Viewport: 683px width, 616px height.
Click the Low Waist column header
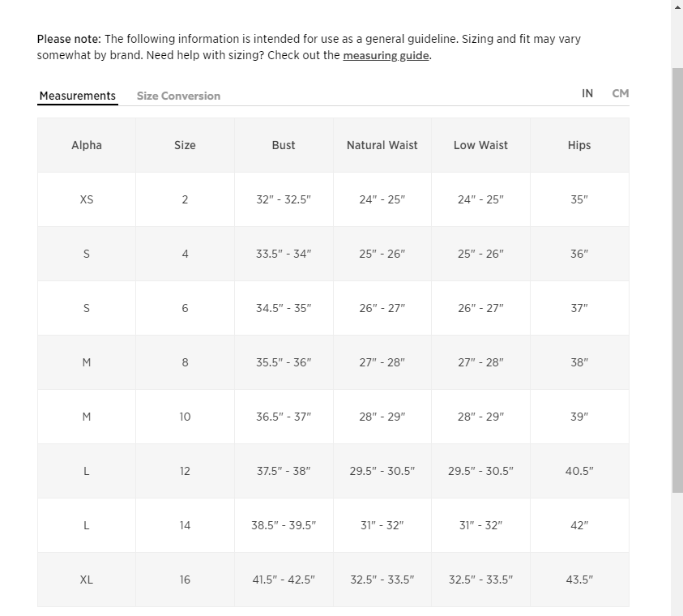480,145
